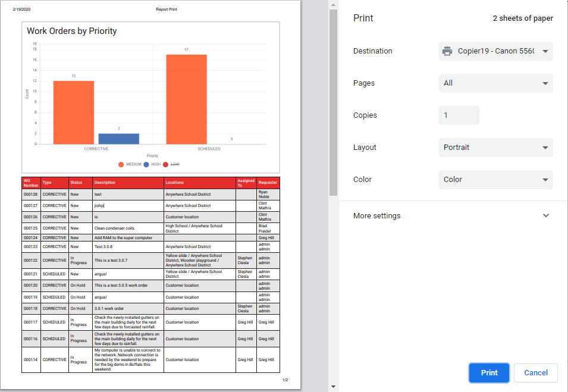The image size is (568, 392).
Task: Click the printer icon in Destination field
Action: tap(447, 51)
